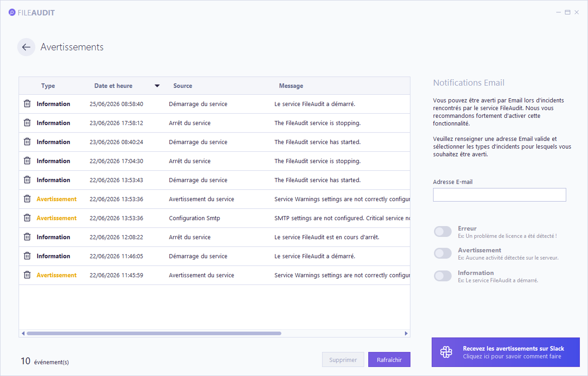The height and width of the screenshot is (376, 588).
Task: Delete the 25/06/2026 08:58:40 event with trash icon
Action: click(x=27, y=104)
